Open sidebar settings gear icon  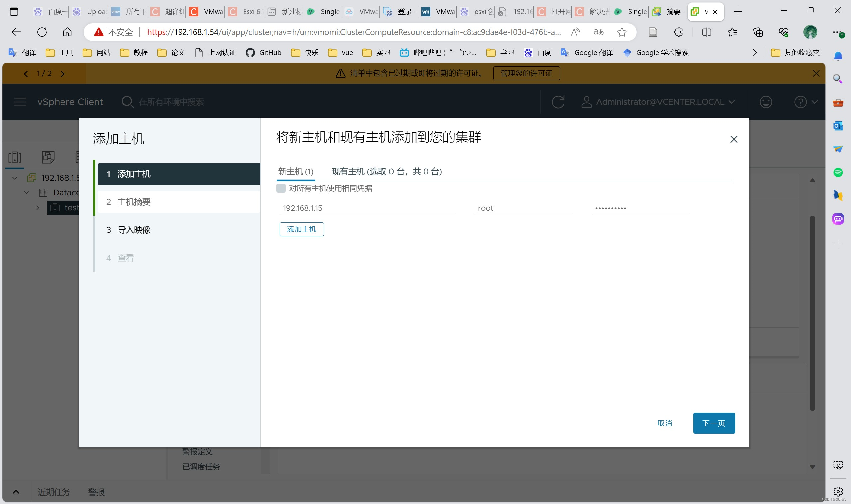838,491
